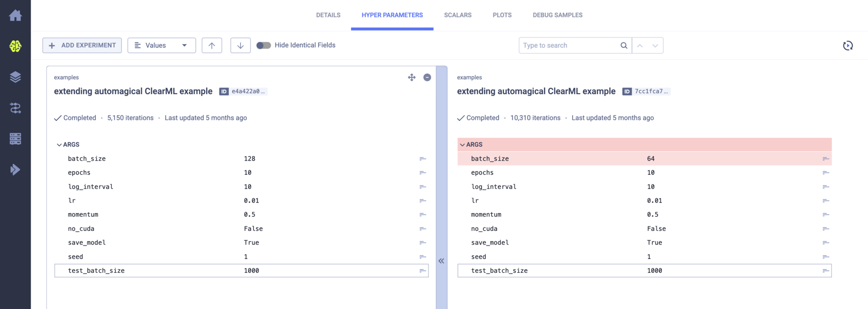
Task: Focus the Type to search field
Action: tap(570, 45)
